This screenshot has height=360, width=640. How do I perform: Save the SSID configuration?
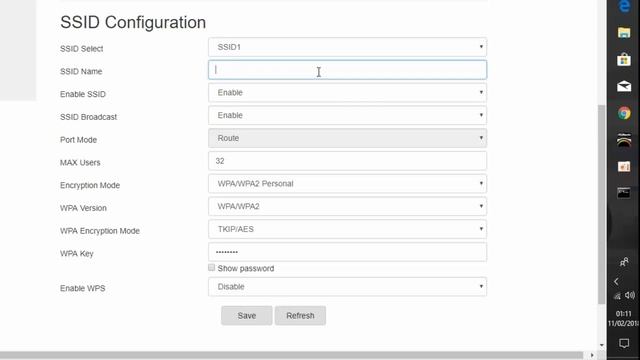[247, 316]
